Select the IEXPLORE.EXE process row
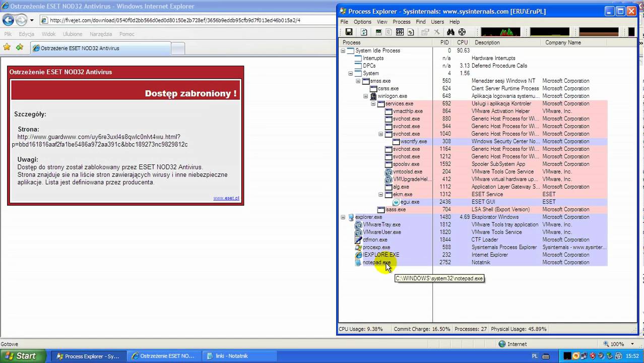This screenshot has height=363, width=644. click(473, 255)
